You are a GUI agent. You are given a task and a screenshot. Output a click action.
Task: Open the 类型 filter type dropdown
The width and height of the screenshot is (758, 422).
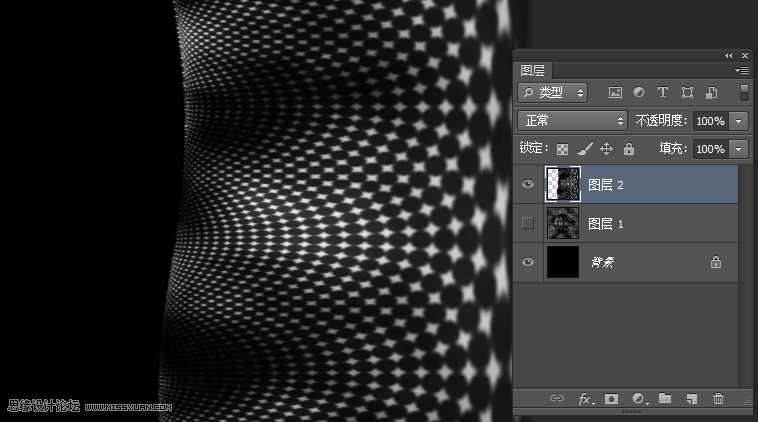[553, 93]
